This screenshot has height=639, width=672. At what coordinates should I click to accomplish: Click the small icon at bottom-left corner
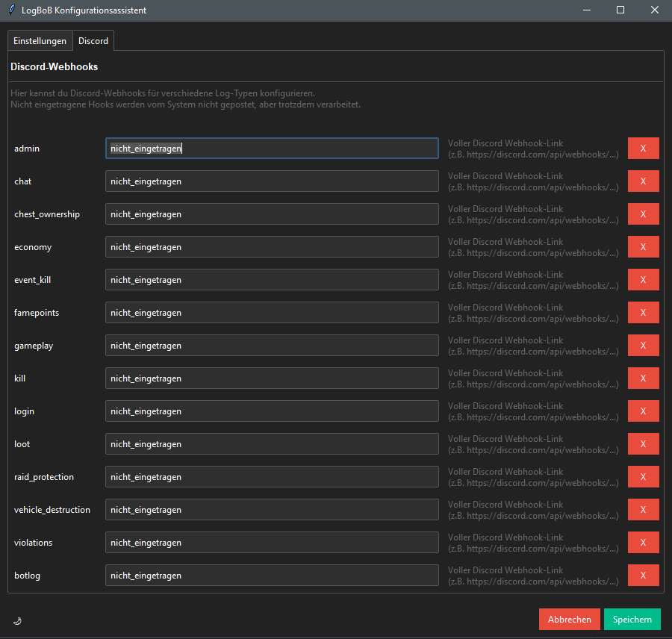pyautogui.click(x=18, y=621)
